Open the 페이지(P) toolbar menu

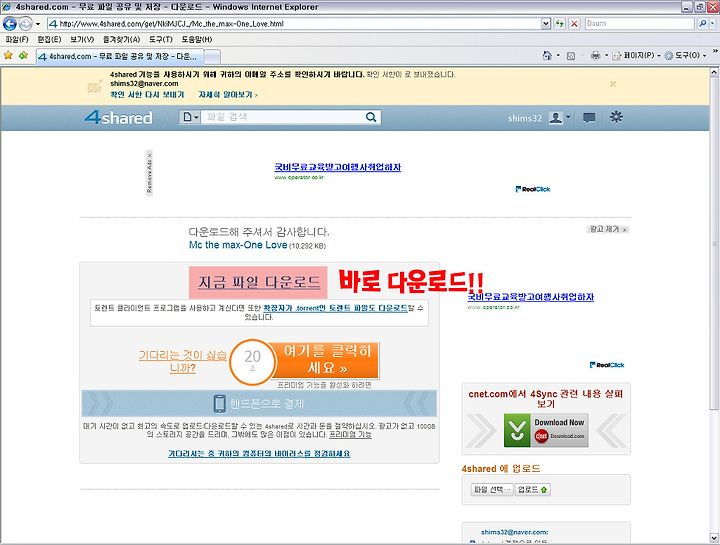tap(636, 56)
